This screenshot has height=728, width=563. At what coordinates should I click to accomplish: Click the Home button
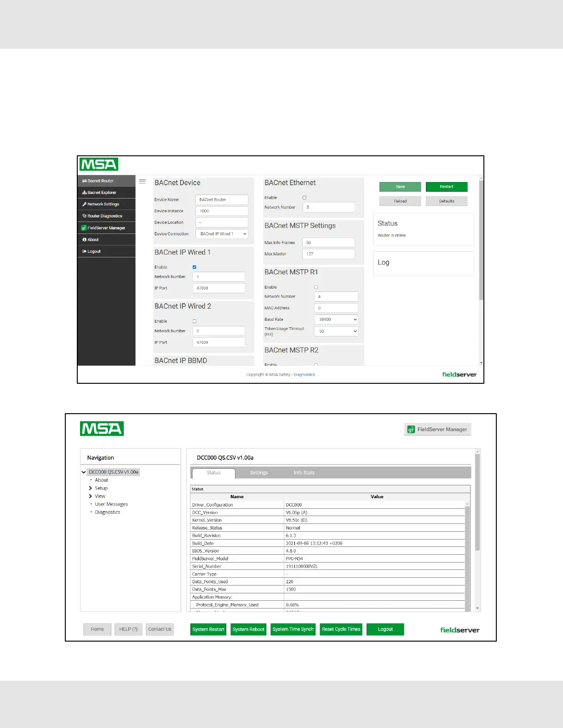click(97, 629)
